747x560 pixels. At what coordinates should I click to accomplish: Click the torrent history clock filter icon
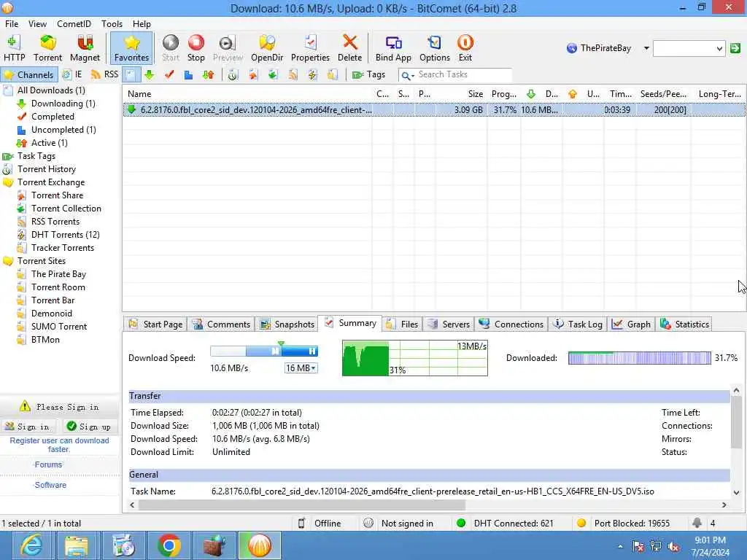pyautogui.click(x=233, y=75)
